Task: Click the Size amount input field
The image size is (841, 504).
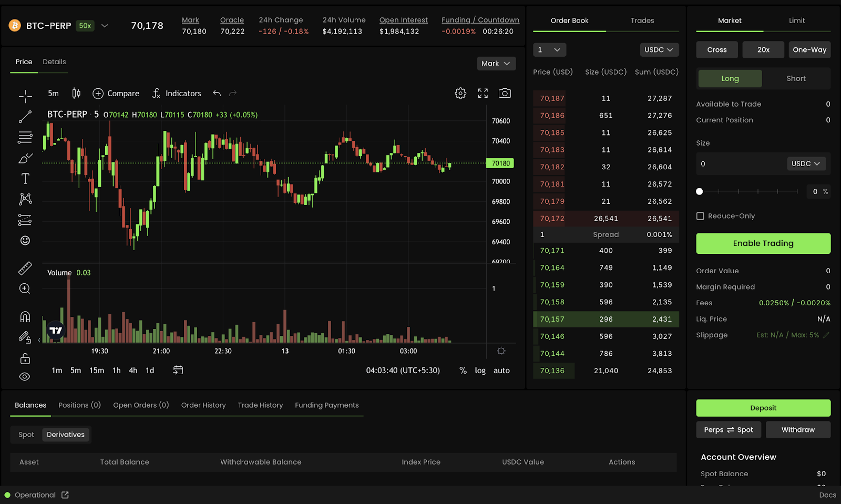Action: click(741, 164)
